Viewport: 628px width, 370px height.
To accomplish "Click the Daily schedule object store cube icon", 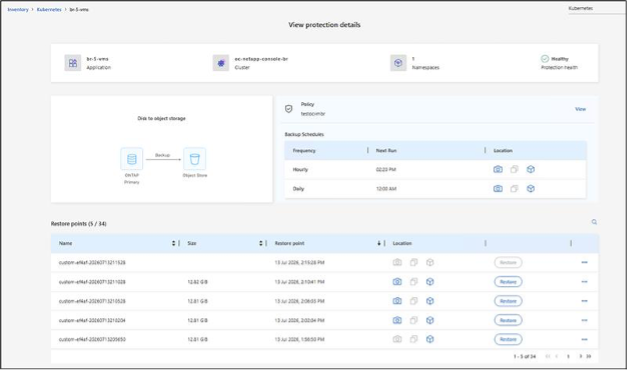I will tap(531, 189).
